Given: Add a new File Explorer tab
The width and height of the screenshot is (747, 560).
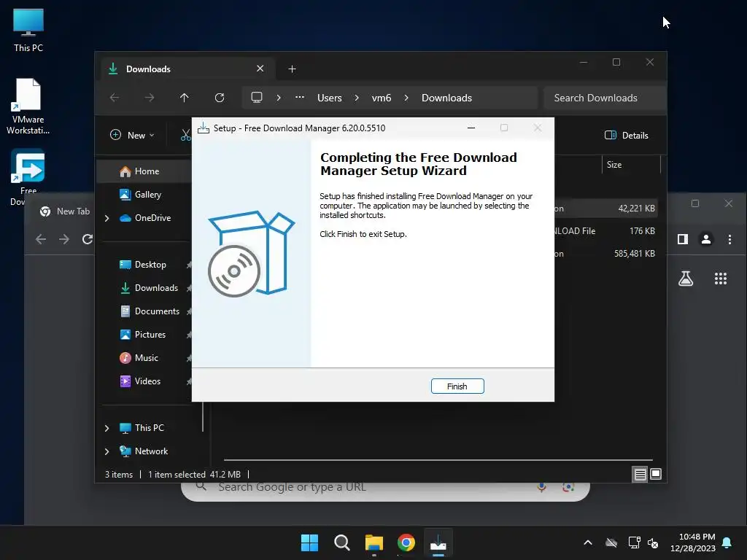Looking at the screenshot, I should (x=292, y=69).
